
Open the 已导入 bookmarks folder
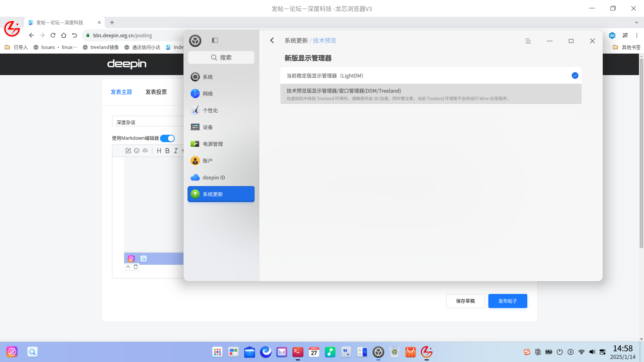tap(16, 47)
